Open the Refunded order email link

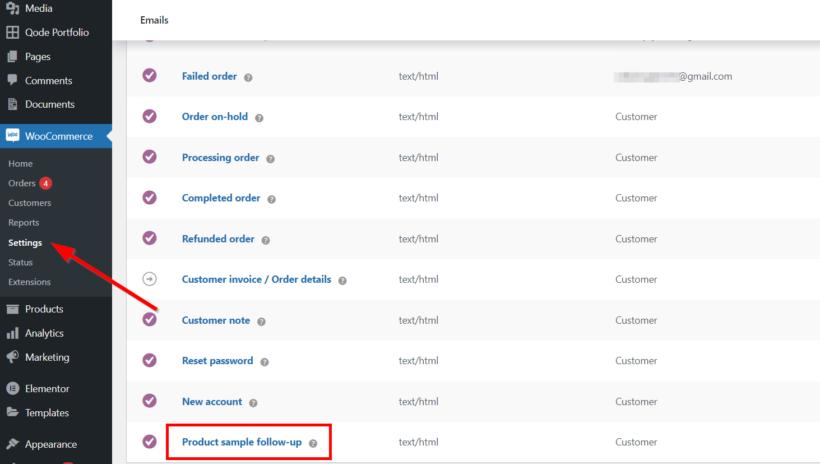point(218,239)
